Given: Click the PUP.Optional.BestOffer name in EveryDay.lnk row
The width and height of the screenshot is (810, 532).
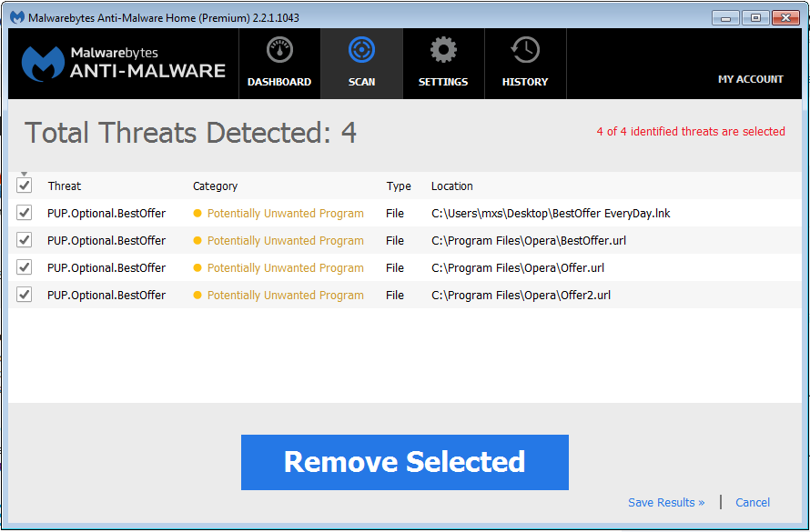Looking at the screenshot, I should pyautogui.click(x=106, y=214).
